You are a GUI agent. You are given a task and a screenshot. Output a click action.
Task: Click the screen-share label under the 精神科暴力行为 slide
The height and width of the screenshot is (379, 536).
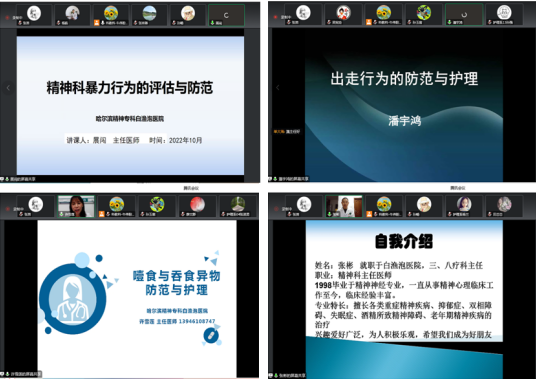[x=20, y=179]
